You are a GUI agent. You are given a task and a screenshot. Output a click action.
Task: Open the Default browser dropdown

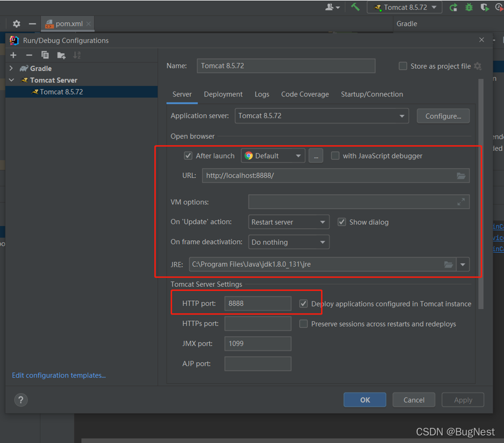pyautogui.click(x=273, y=156)
